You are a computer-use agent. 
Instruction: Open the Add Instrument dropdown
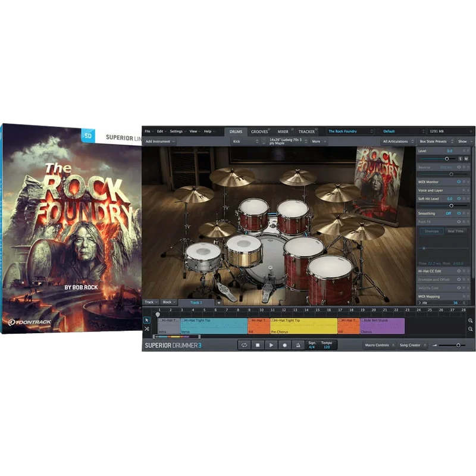pos(160,142)
